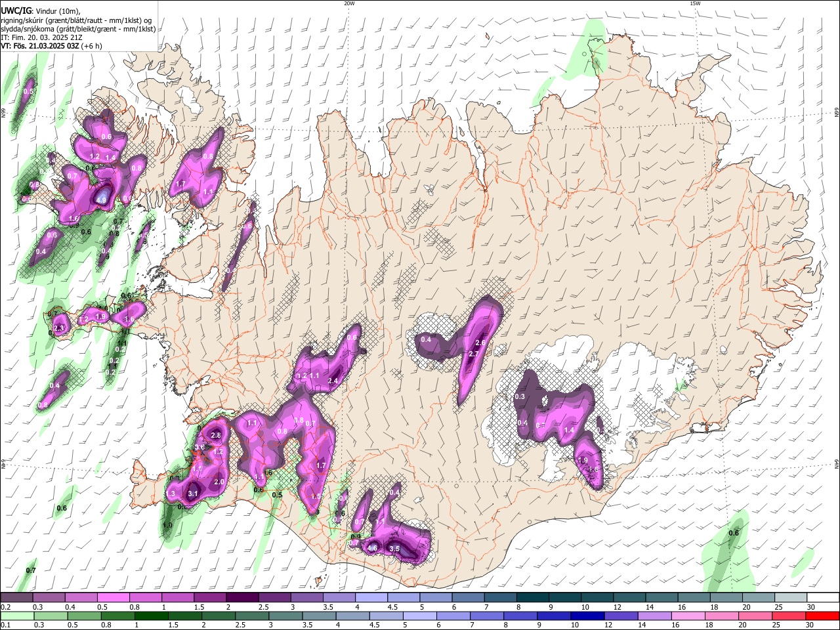
Task: Select the palest green swatch labeled 0.1
Action: (x=16, y=616)
